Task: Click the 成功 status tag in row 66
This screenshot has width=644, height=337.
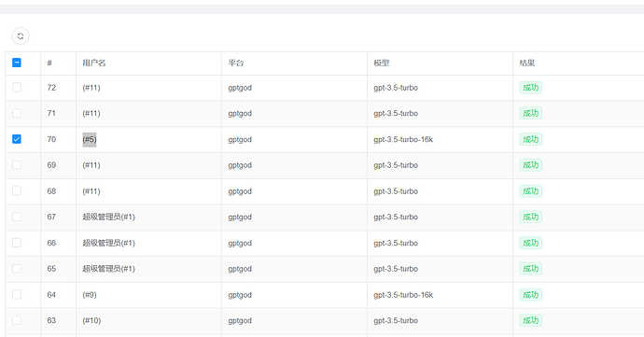Action: pyautogui.click(x=531, y=243)
